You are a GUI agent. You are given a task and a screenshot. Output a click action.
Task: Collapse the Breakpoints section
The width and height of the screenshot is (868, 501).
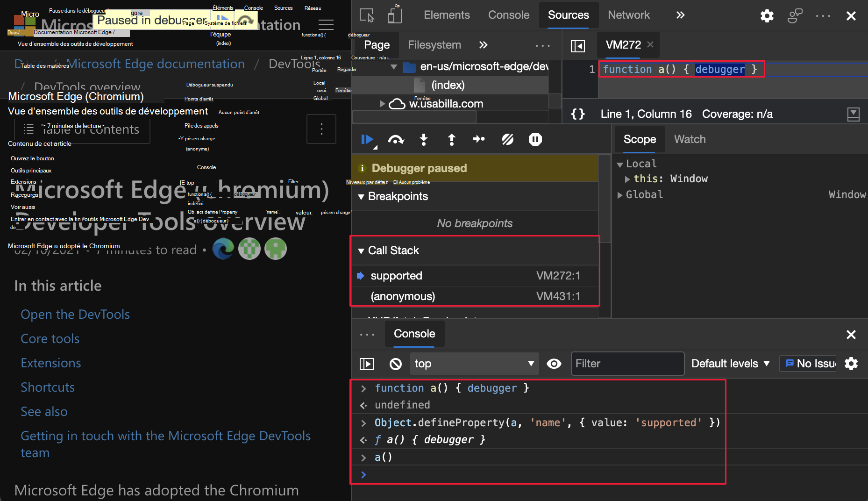click(361, 197)
